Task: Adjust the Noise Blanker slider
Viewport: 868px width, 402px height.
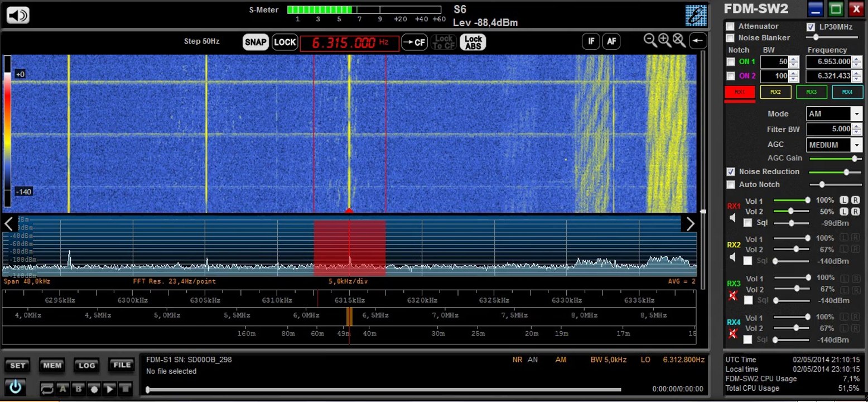Action: (833, 37)
